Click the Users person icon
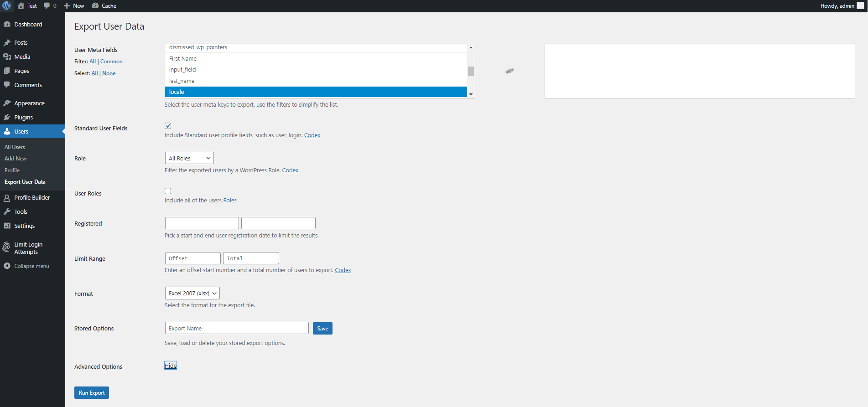868x407 pixels. coord(7,131)
